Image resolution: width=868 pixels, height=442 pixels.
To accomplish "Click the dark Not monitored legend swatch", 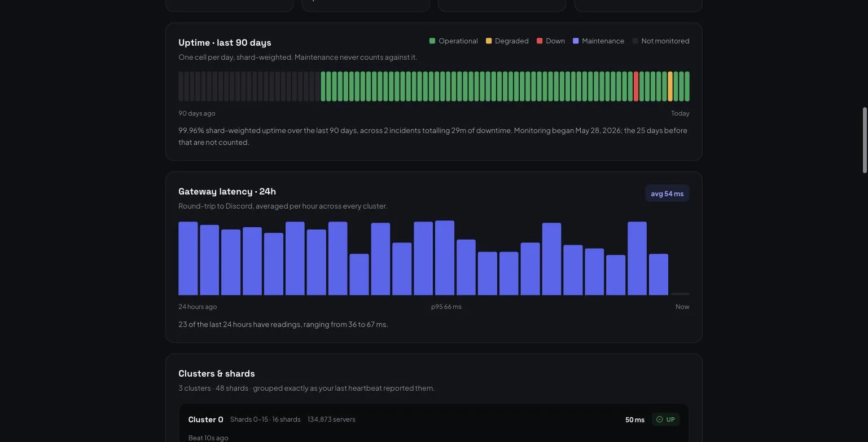I will tap(635, 41).
